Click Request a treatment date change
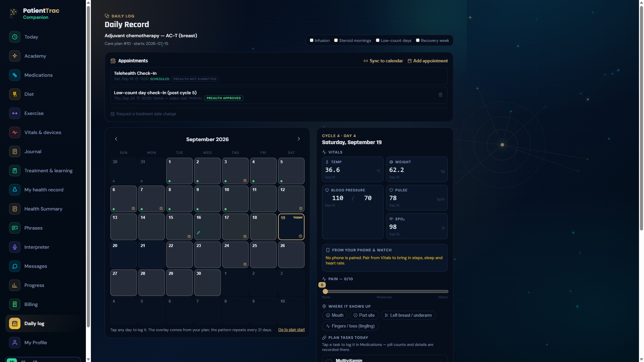Screen dimensions: 644x362 143,114
